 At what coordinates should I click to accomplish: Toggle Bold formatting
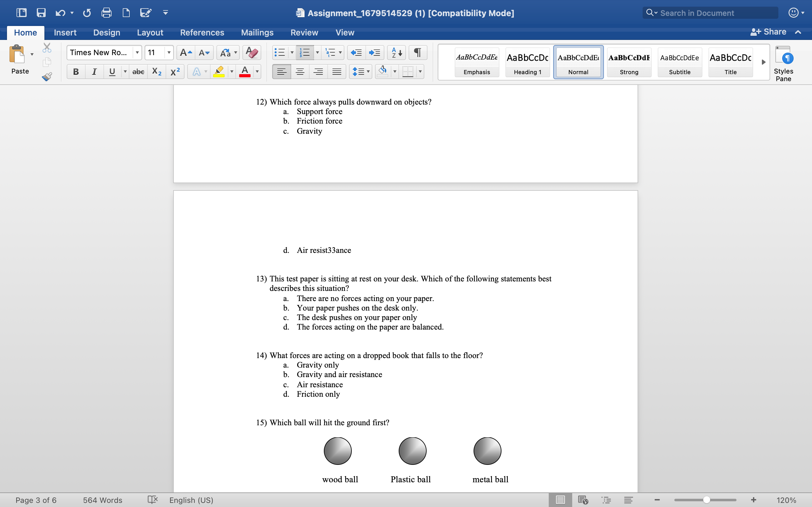pyautogui.click(x=76, y=72)
